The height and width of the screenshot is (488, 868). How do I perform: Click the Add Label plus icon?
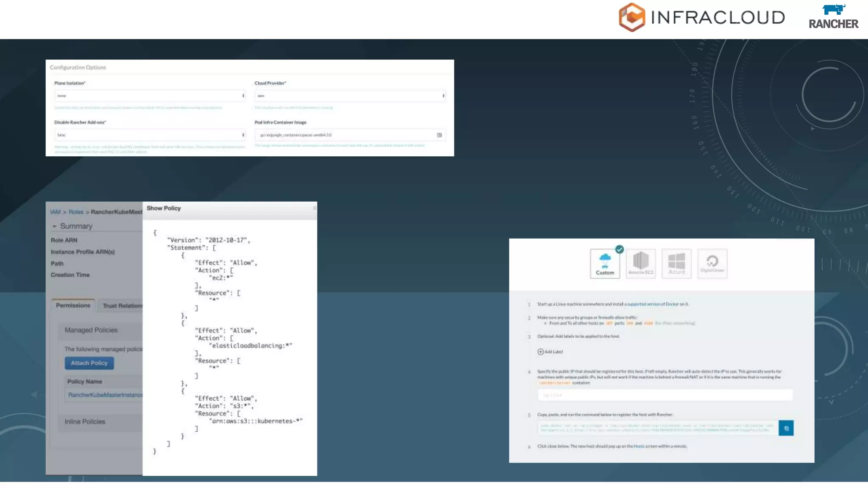540,352
